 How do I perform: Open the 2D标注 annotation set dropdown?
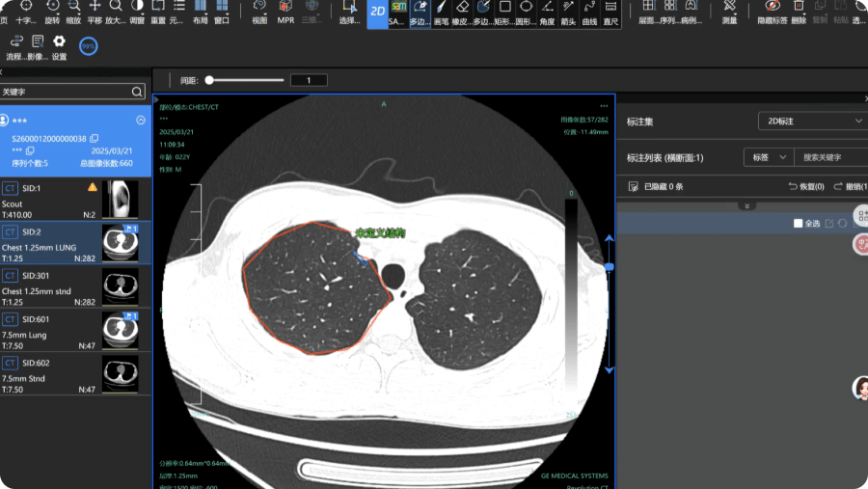pyautogui.click(x=813, y=121)
